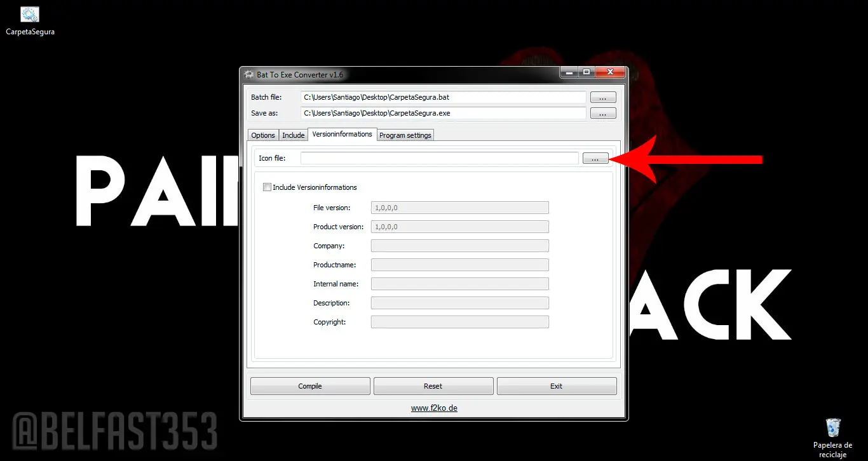
Task: Switch to the Options tab
Action: pos(263,135)
